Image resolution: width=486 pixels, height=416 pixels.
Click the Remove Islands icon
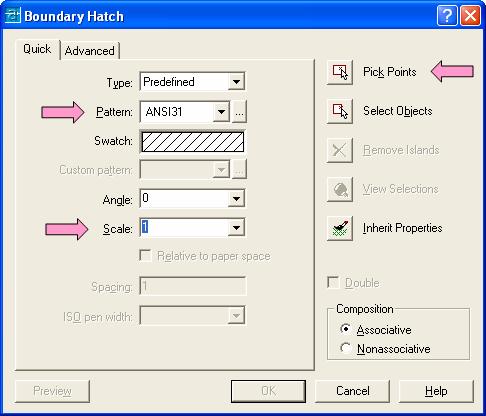340,150
